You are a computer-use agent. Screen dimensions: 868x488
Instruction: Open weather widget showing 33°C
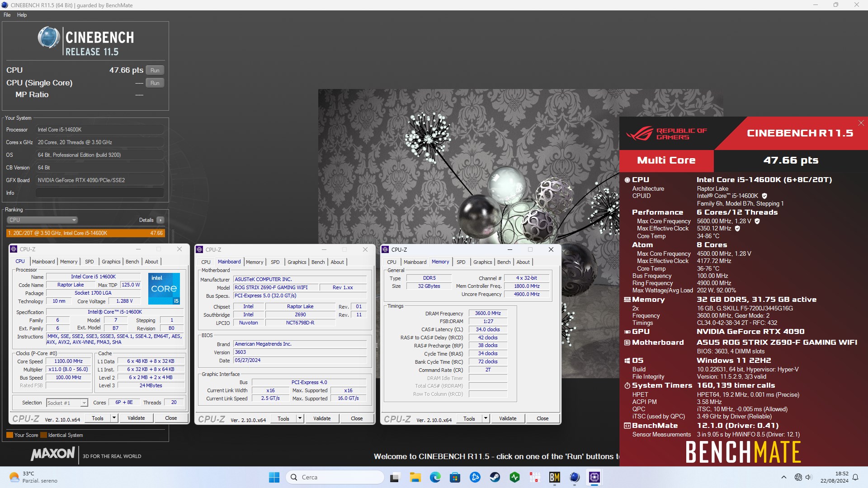[x=34, y=477]
